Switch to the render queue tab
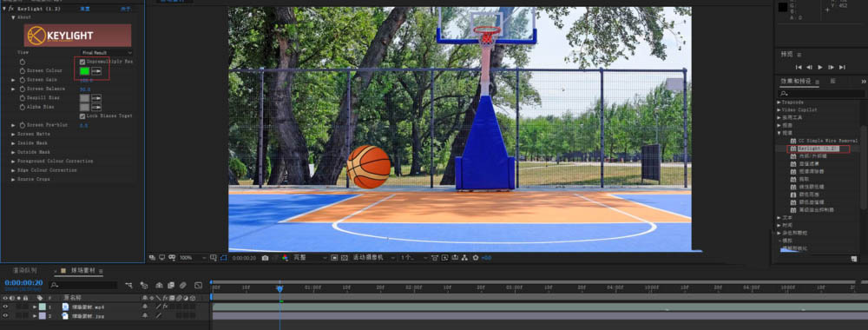868x330 pixels. coord(25,271)
